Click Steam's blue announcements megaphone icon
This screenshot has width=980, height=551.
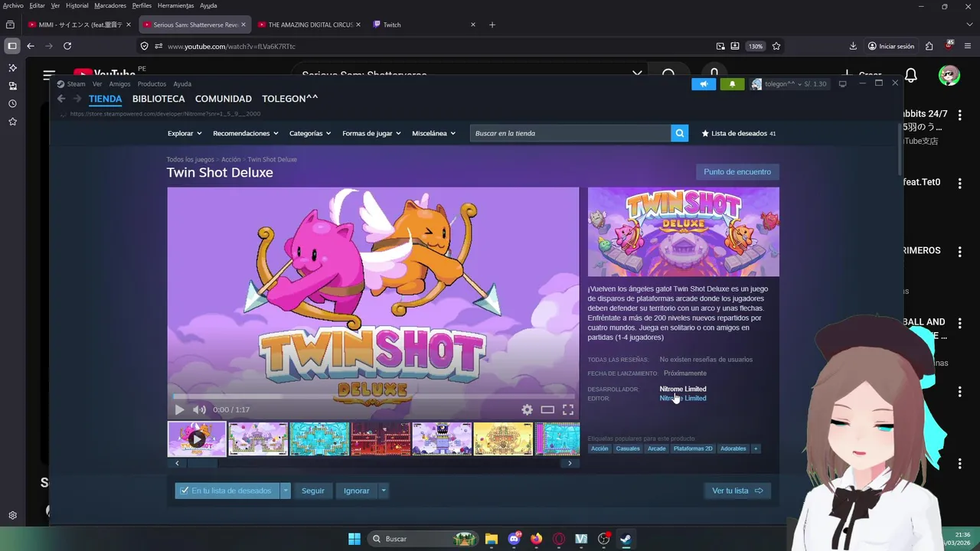pyautogui.click(x=704, y=84)
